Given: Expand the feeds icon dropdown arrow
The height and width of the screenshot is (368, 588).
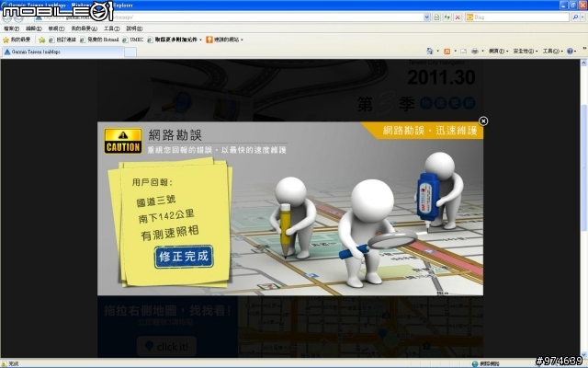Looking at the screenshot, I should pos(456,52).
